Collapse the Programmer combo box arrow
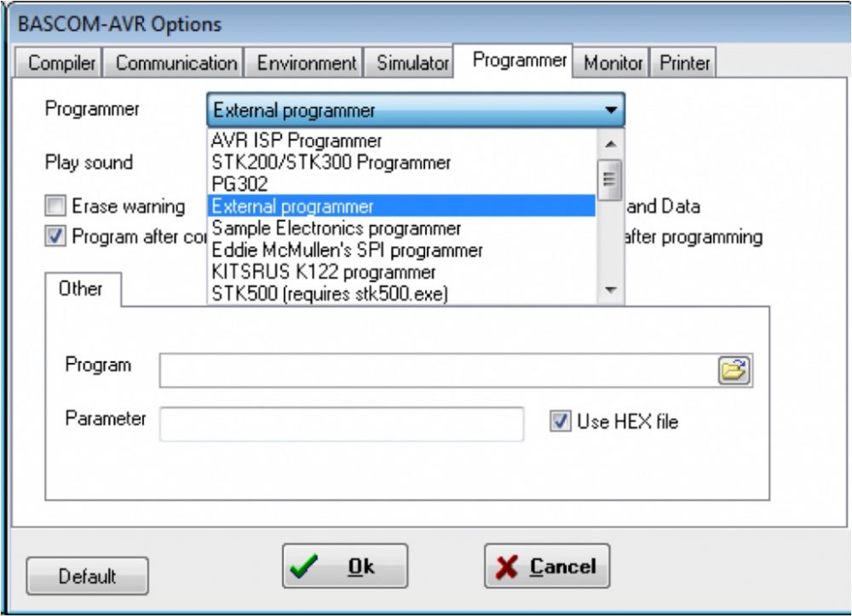This screenshot has width=852, height=616. coord(610,111)
